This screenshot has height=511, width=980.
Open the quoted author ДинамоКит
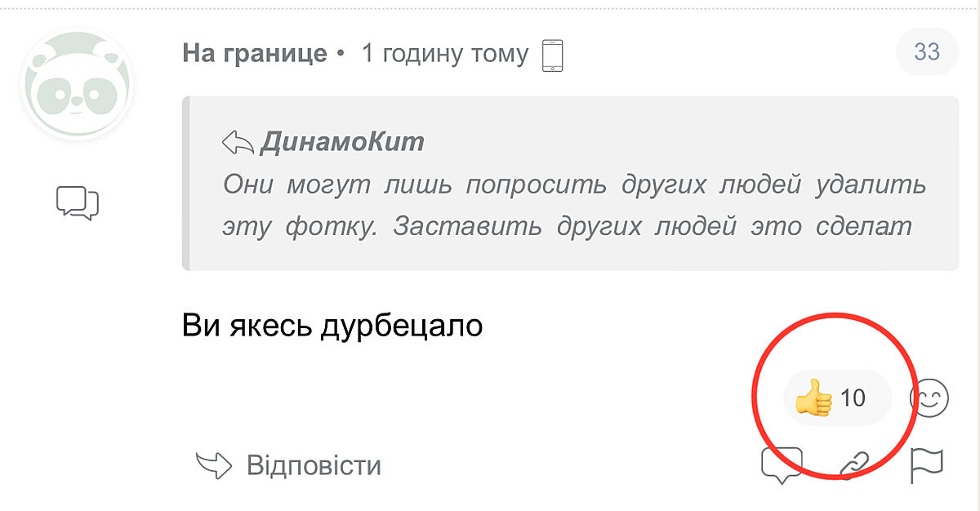pyautogui.click(x=343, y=142)
